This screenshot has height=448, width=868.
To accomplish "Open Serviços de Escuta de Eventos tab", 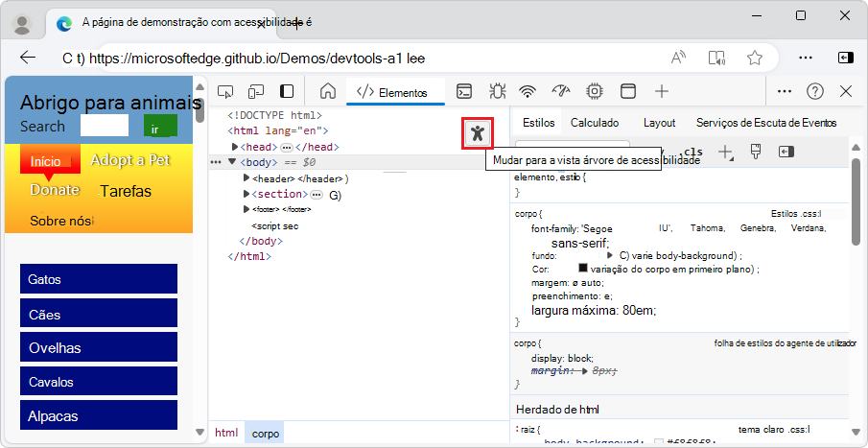I will click(766, 123).
